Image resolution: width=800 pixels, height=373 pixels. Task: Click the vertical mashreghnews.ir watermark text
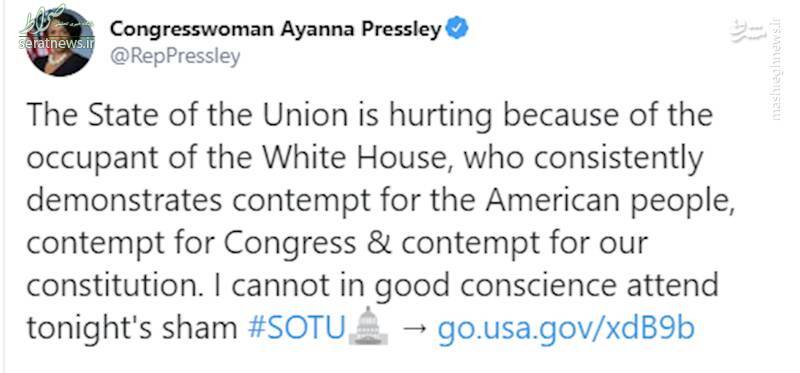(776, 70)
